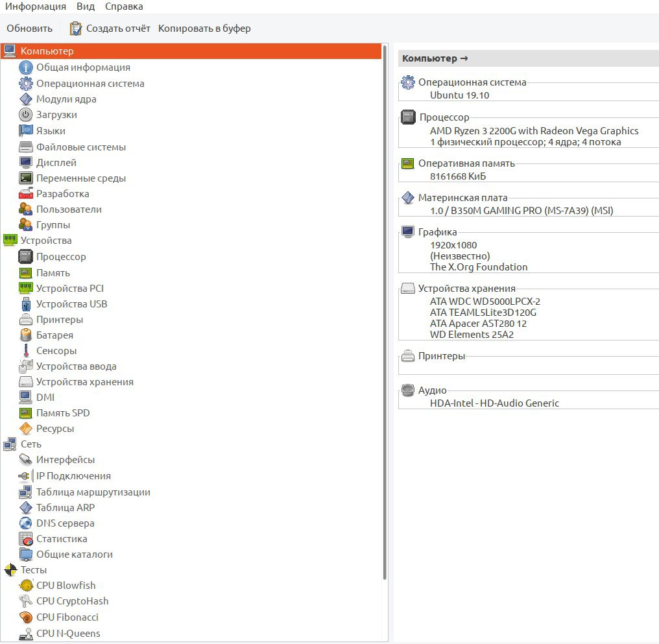Click the Память SPD chip icon
Image resolution: width=659 pixels, height=644 pixels.
point(26,413)
